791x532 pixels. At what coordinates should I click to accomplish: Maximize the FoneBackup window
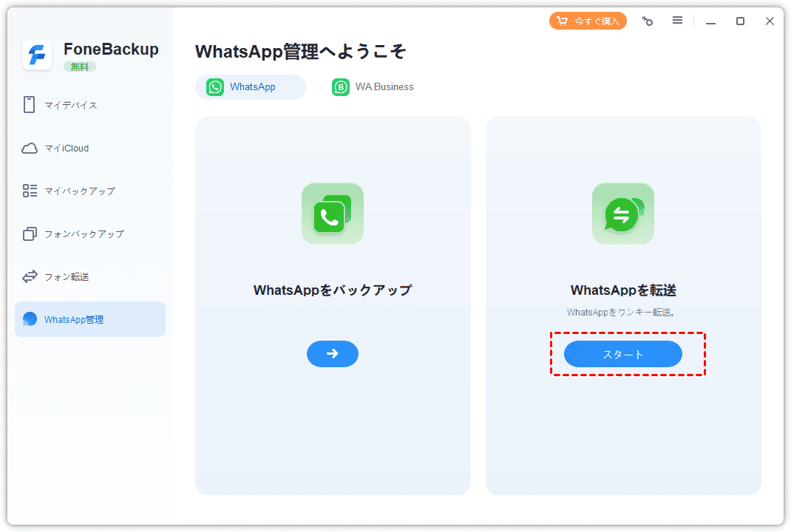pos(740,21)
